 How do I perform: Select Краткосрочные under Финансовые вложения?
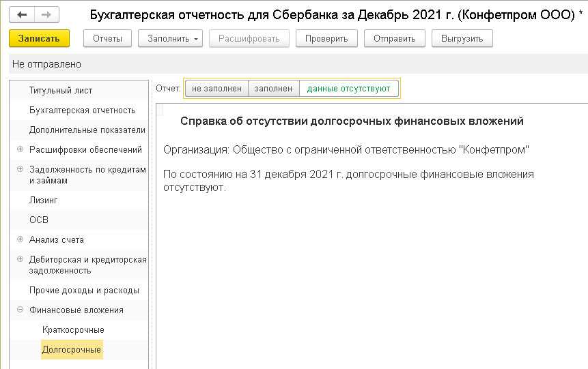(x=73, y=330)
